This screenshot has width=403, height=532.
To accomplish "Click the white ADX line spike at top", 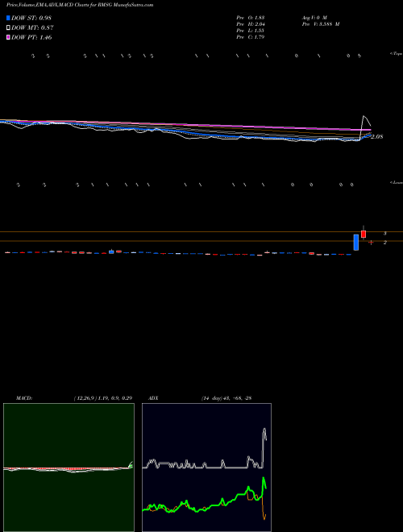I will click(x=264, y=430).
